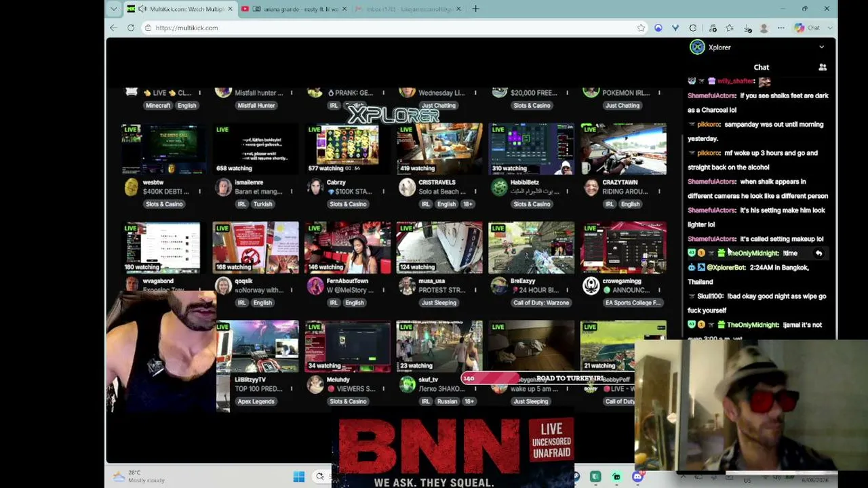Image resolution: width=868 pixels, height=488 pixels.
Task: Open options menu for FernAboutTown stream
Action: (383, 290)
